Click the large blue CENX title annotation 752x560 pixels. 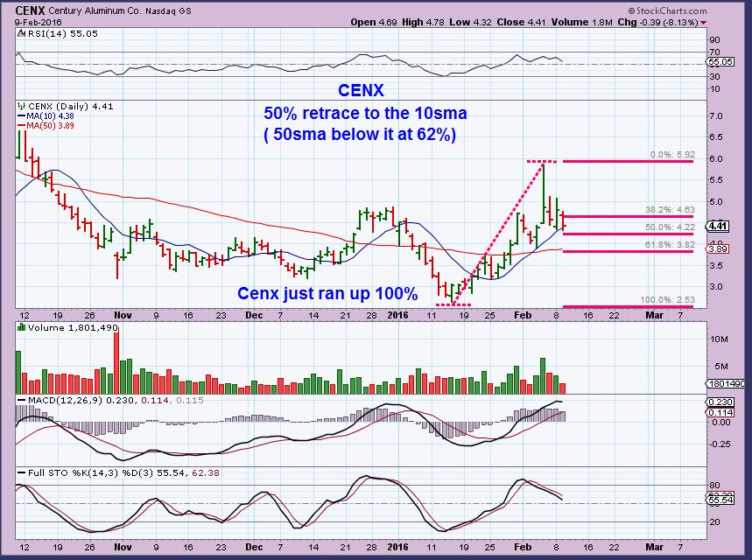361,91
